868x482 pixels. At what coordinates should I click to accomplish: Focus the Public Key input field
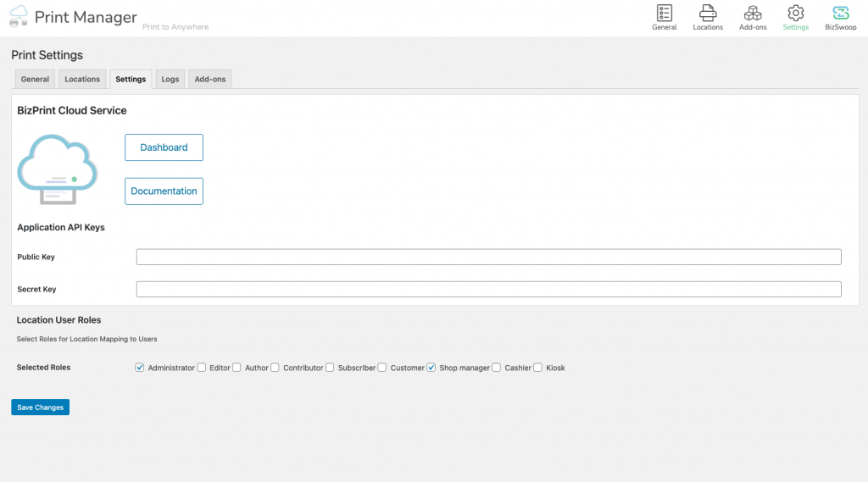point(488,257)
